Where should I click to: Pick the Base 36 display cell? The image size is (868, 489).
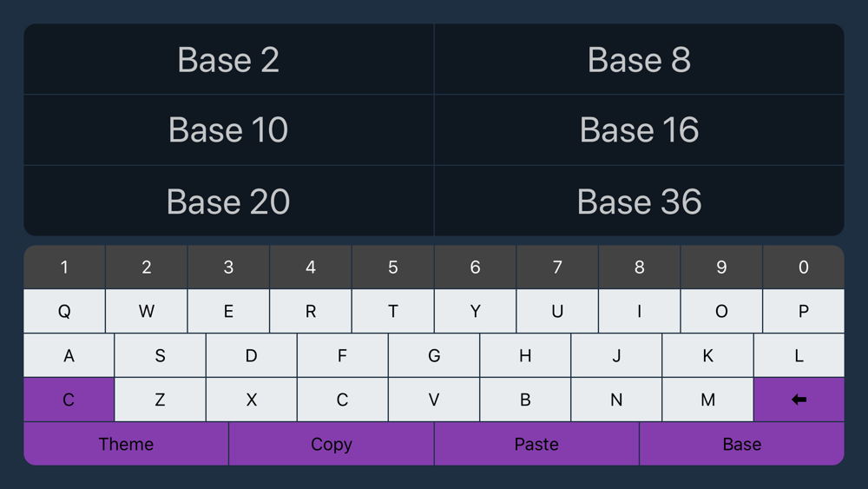click(x=640, y=201)
